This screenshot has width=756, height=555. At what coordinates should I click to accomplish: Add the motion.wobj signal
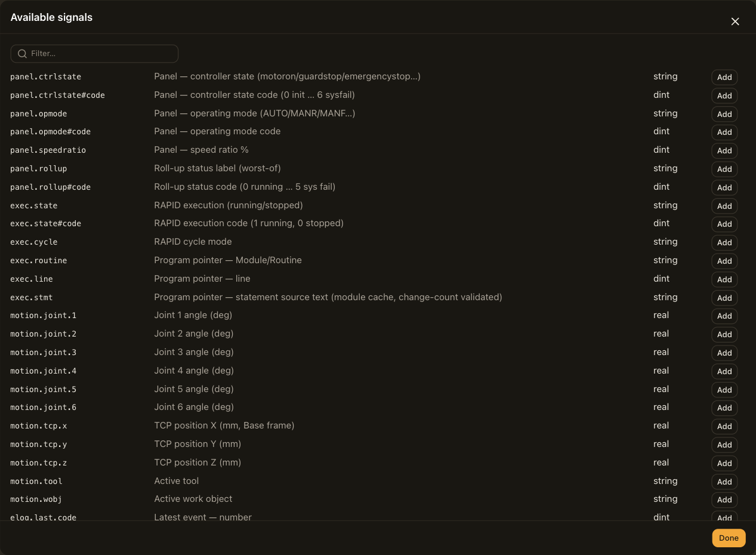[x=724, y=499]
